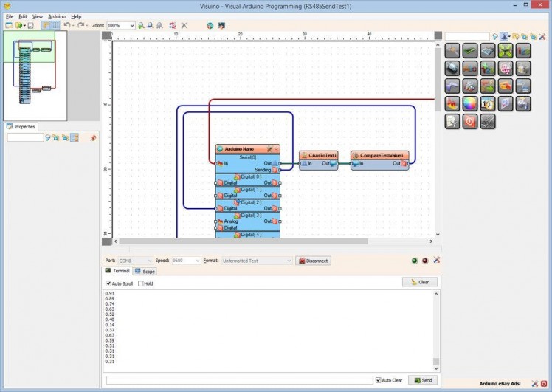Expand the Speed baud rate dropdown

tap(196, 261)
